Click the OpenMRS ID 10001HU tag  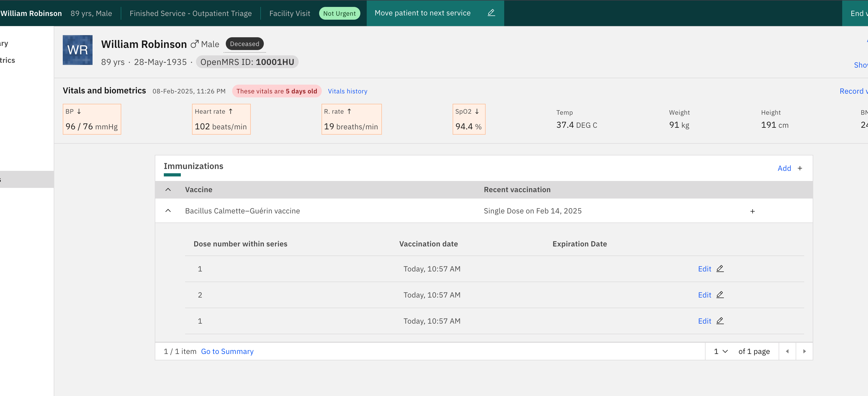[x=247, y=62]
